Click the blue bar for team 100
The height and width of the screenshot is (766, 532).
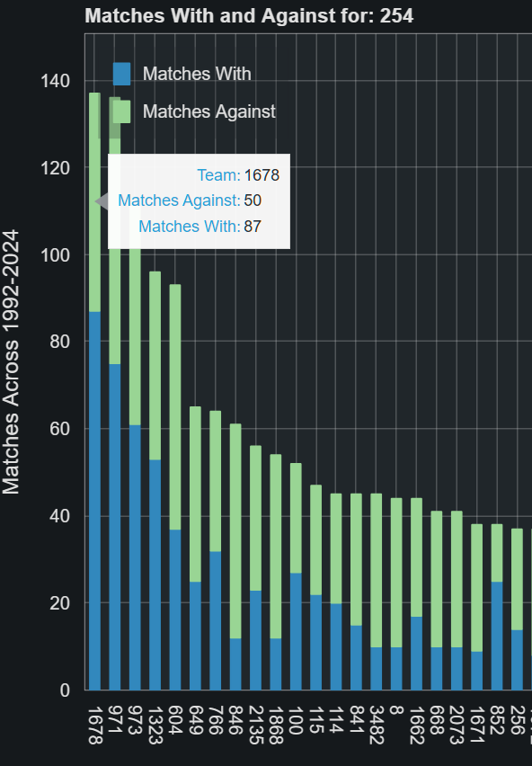tap(296, 631)
